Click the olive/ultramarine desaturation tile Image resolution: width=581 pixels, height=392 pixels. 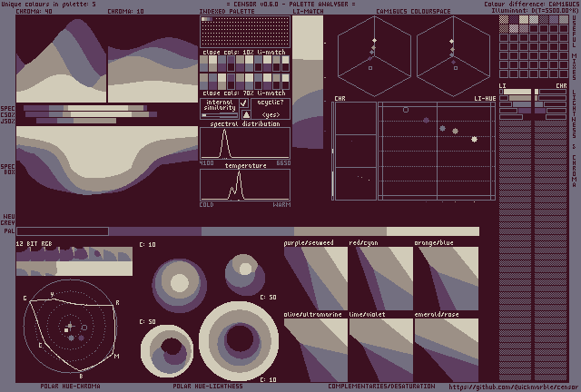315,349
